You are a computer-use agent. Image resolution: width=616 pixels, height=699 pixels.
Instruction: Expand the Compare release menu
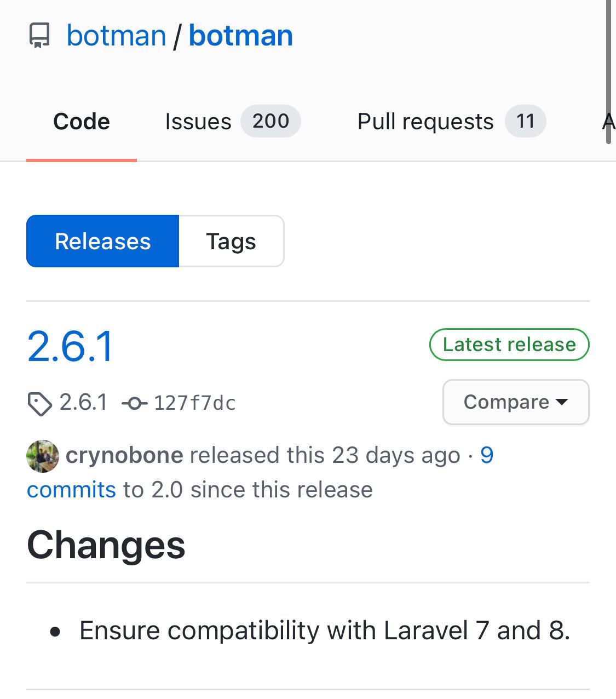(x=516, y=402)
